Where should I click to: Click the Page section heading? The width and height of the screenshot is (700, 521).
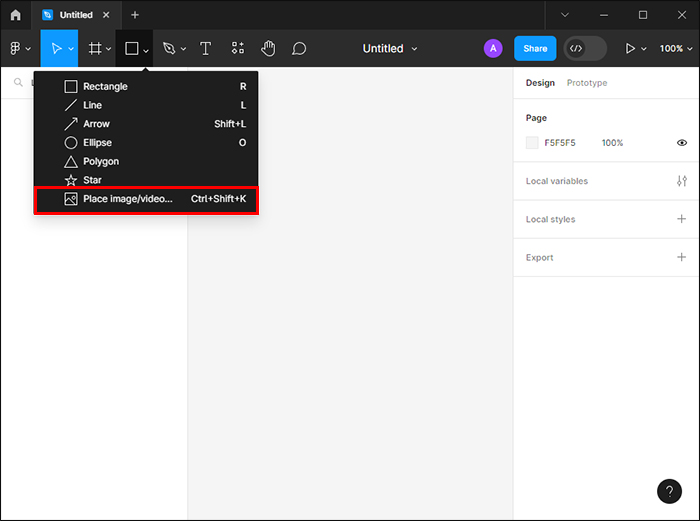pyautogui.click(x=536, y=118)
